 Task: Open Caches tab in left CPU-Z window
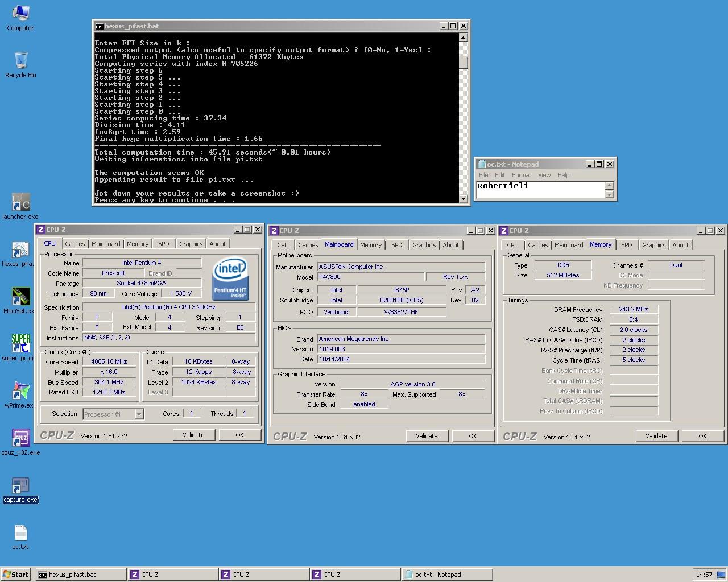point(75,244)
